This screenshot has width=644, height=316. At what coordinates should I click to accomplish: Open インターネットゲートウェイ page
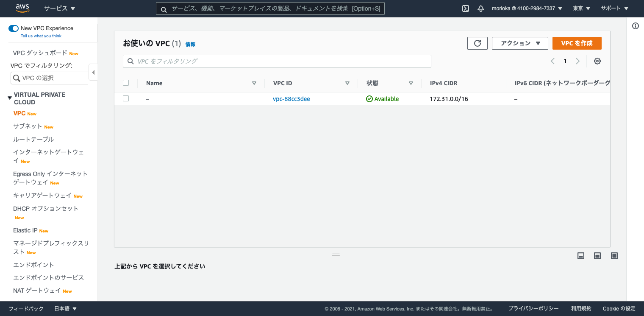pos(48,156)
